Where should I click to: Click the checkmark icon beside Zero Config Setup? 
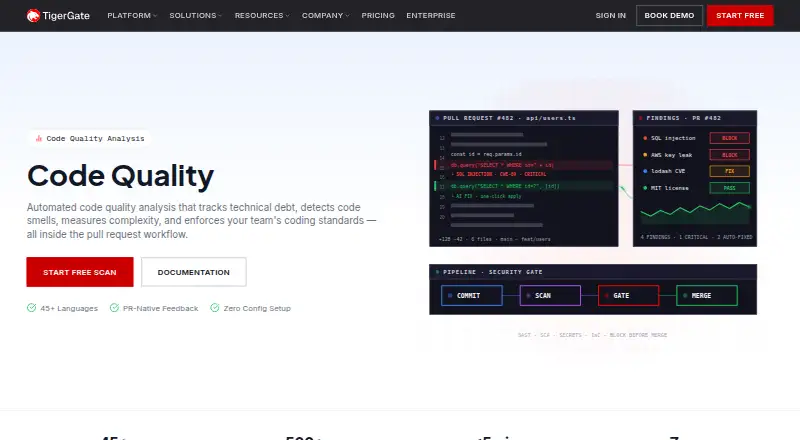pos(215,308)
